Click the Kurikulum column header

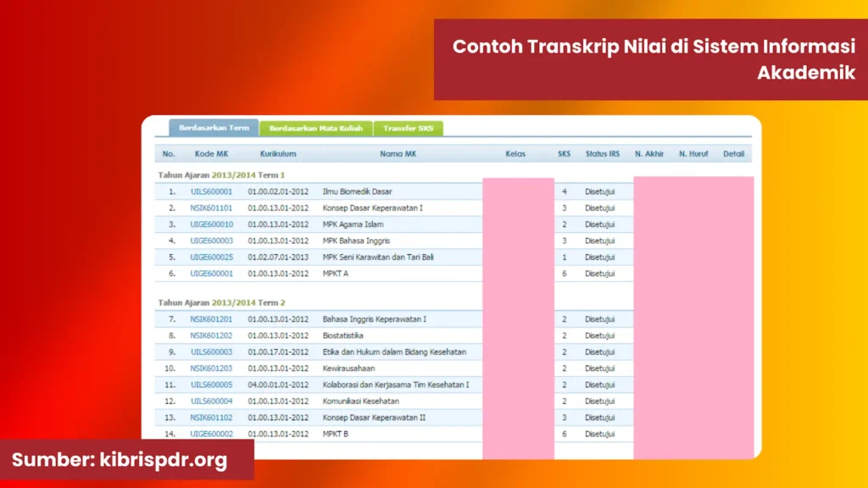pos(278,154)
